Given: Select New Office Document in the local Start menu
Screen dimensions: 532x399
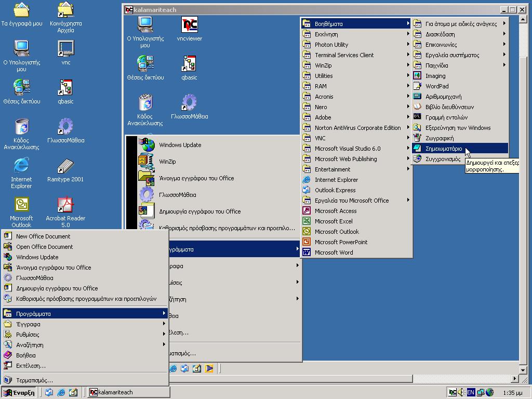Looking at the screenshot, I should 85,236.
